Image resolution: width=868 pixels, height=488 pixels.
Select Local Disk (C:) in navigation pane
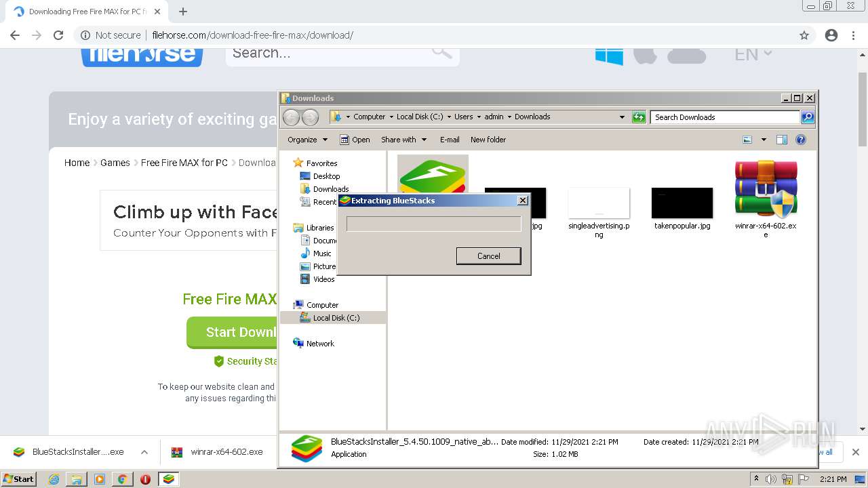coord(336,318)
